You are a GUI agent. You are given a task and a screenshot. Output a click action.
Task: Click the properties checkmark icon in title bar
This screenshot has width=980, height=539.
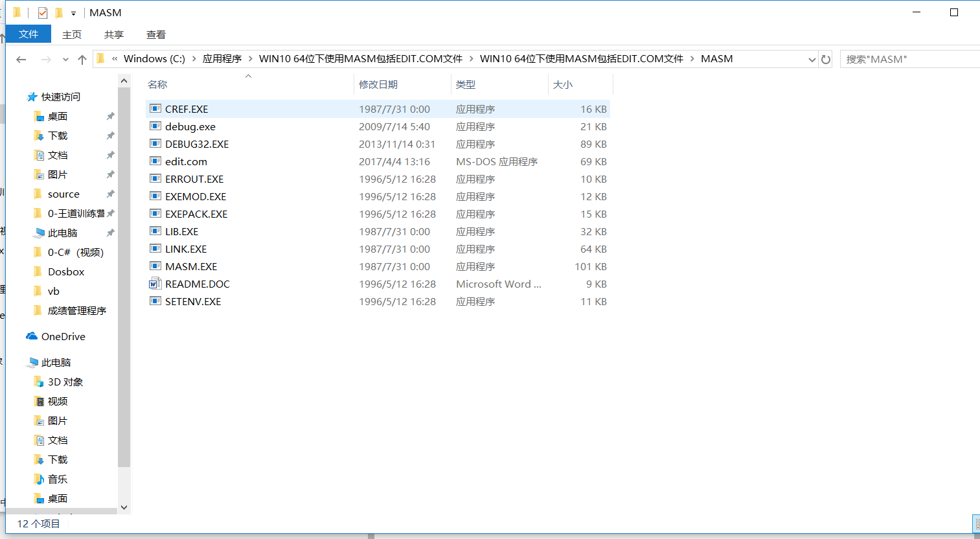(43, 12)
